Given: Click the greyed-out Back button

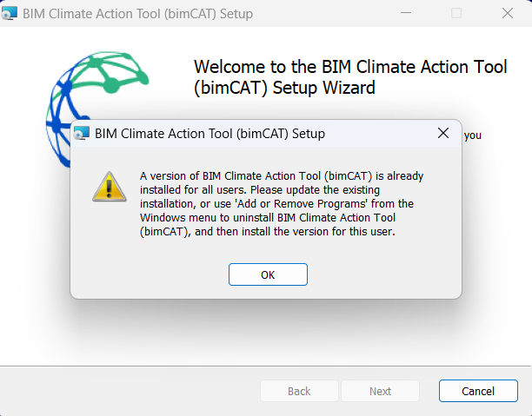Looking at the screenshot, I should [299, 391].
